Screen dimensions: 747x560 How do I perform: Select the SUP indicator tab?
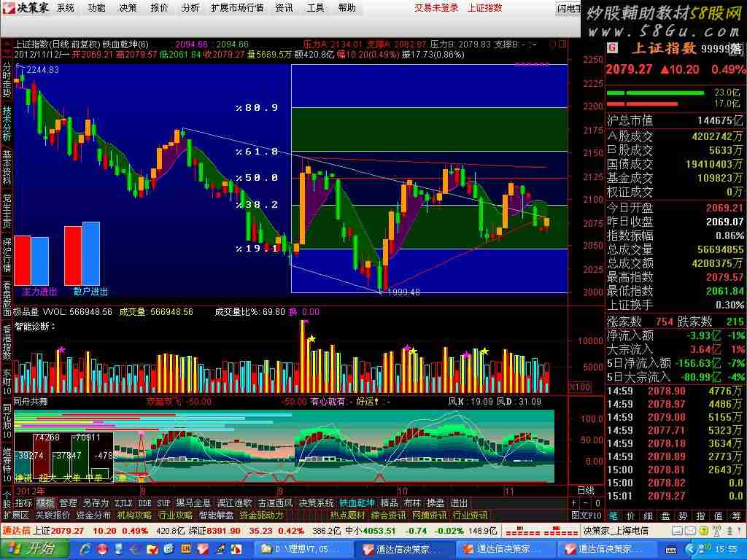[x=163, y=503]
